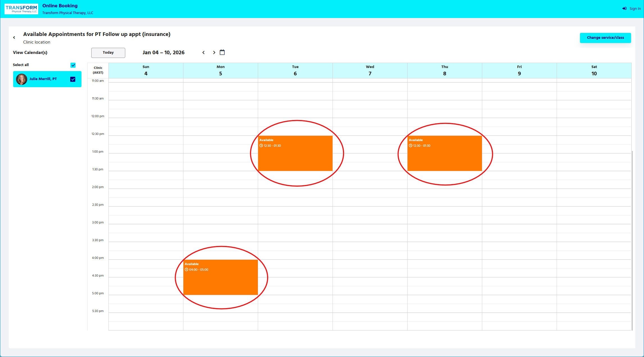Toggle the Select all checkbox
The image size is (644, 357).
click(x=73, y=65)
